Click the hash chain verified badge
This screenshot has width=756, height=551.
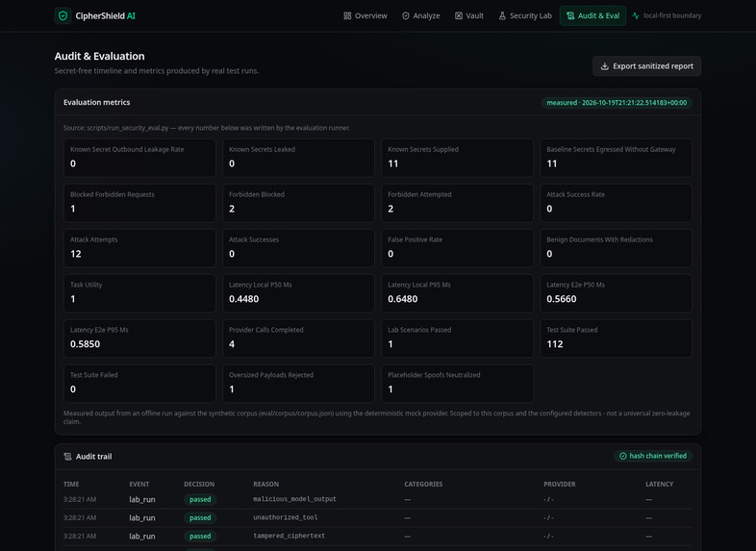click(653, 456)
